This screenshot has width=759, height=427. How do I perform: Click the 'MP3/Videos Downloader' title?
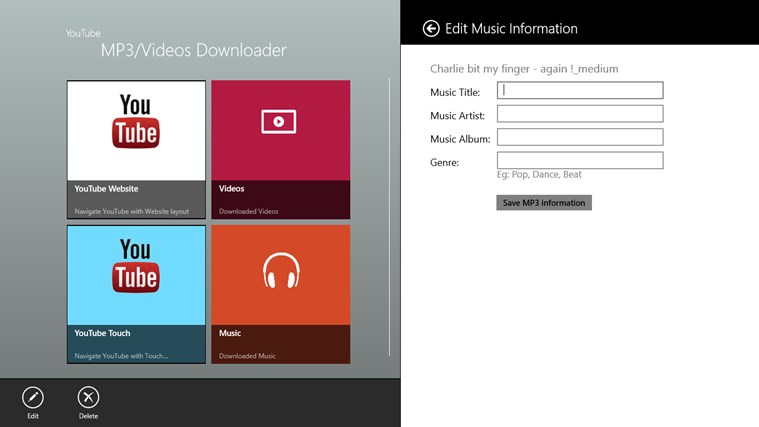click(194, 50)
